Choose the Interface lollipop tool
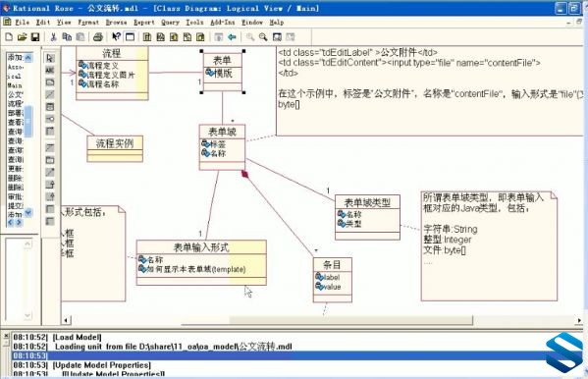 (50, 119)
